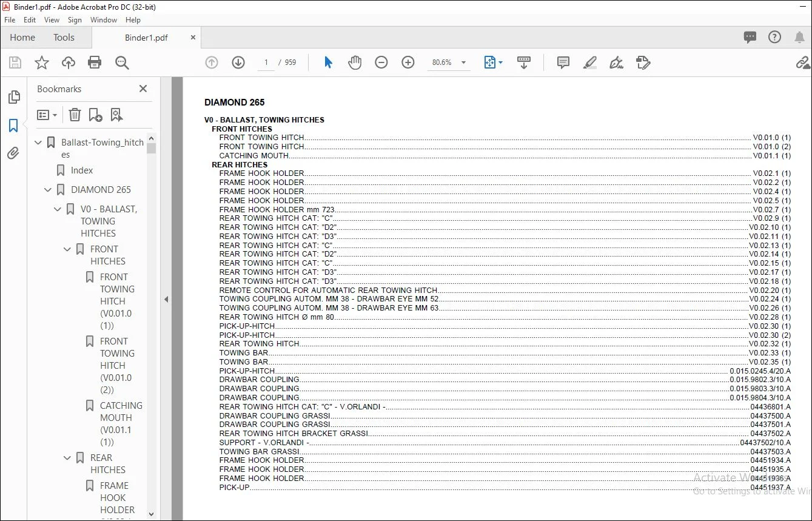Zoom in with the plus icon

408,62
